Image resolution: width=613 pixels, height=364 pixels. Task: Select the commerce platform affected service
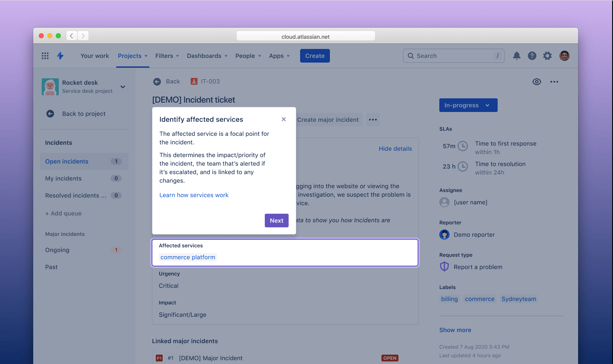188,257
